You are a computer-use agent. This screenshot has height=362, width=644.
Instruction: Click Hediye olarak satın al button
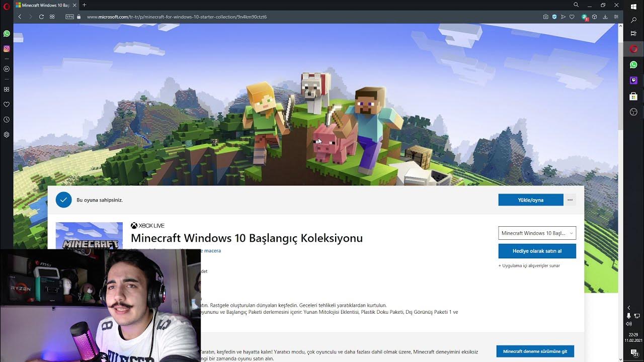[537, 251]
